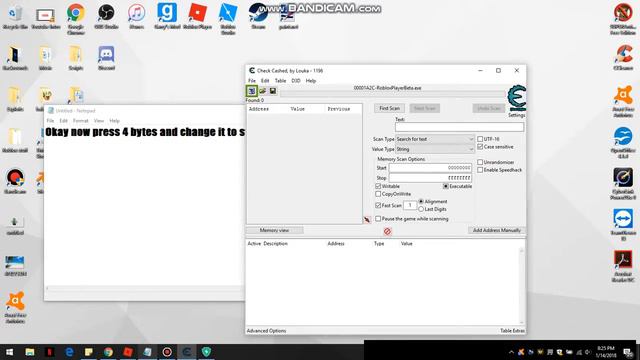This screenshot has height=360, width=640.
Task: Open Google Chrome desktop shortcut
Action: pyautogui.click(x=76, y=19)
